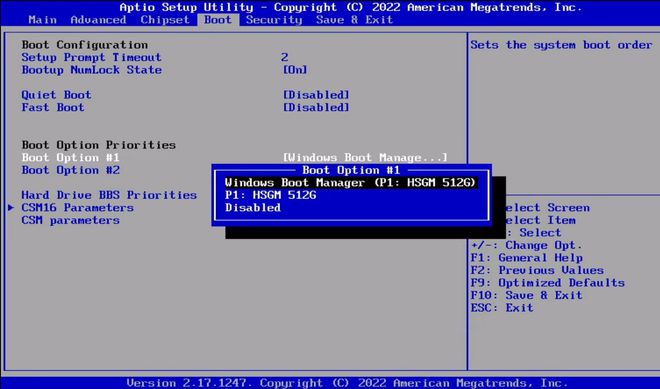Click the Select Screen key hint
The height and width of the screenshot is (389, 660).
(548, 208)
